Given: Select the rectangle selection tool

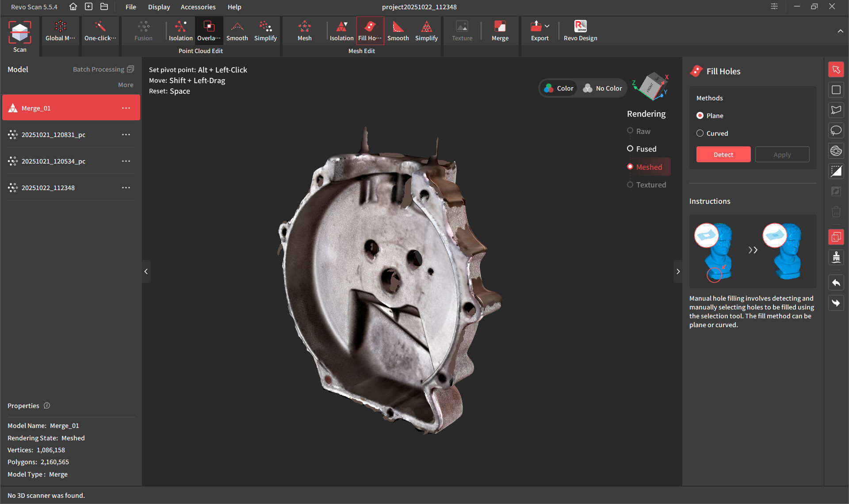Looking at the screenshot, I should (836, 90).
